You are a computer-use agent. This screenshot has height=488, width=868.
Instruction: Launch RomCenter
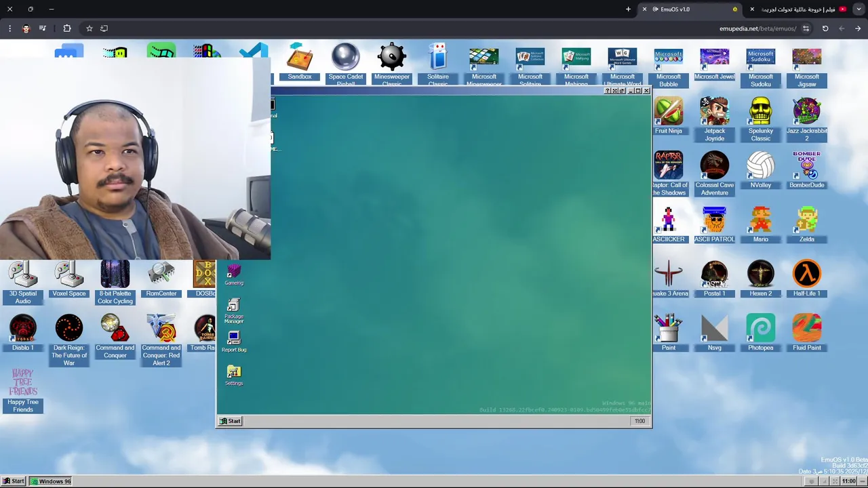161,279
